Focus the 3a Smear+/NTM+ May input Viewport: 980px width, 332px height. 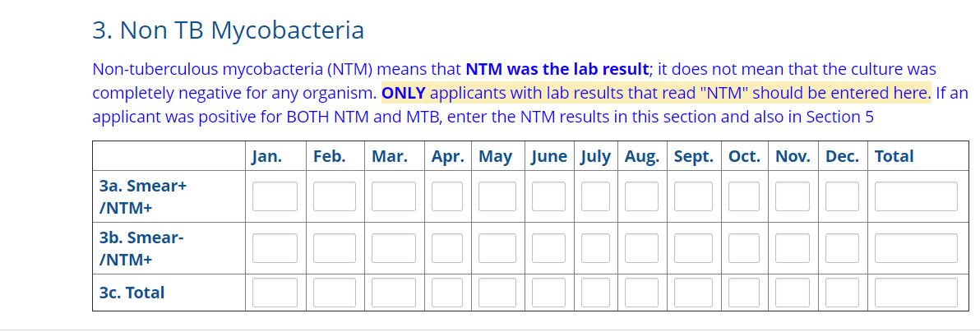(497, 196)
